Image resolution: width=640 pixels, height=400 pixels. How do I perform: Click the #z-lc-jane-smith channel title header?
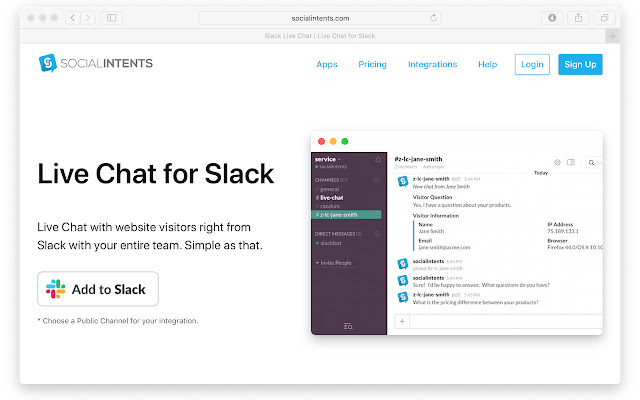[418, 159]
